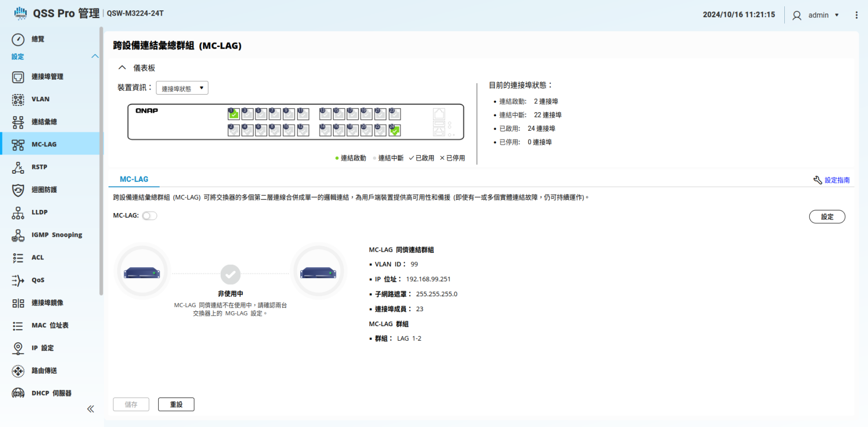Open the device info (連接埠狀態) dropdown
The image size is (868, 427).
[x=182, y=88]
